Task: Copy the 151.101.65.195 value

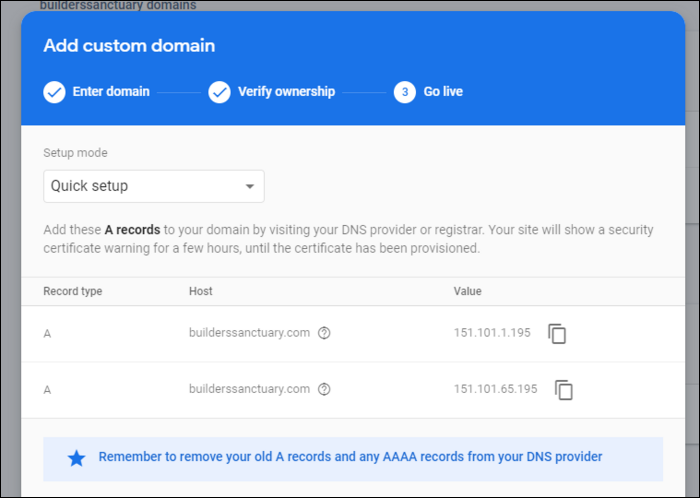Action: [564, 390]
